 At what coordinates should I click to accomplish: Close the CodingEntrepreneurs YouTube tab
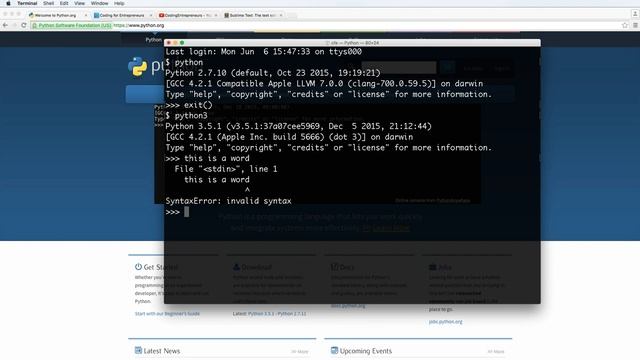click(216, 16)
